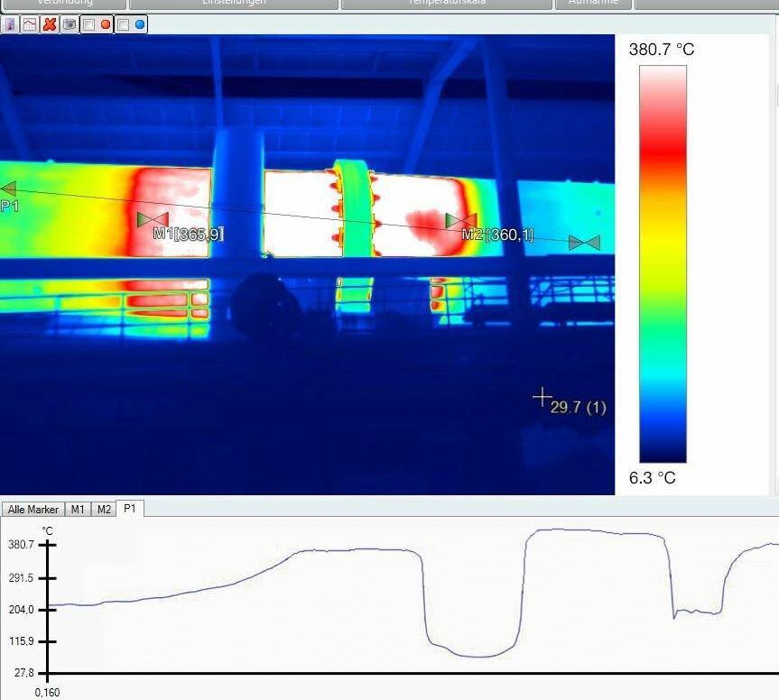The height and width of the screenshot is (700, 779).
Task: Switch to the M1 chart tab
Action: pyautogui.click(x=79, y=509)
